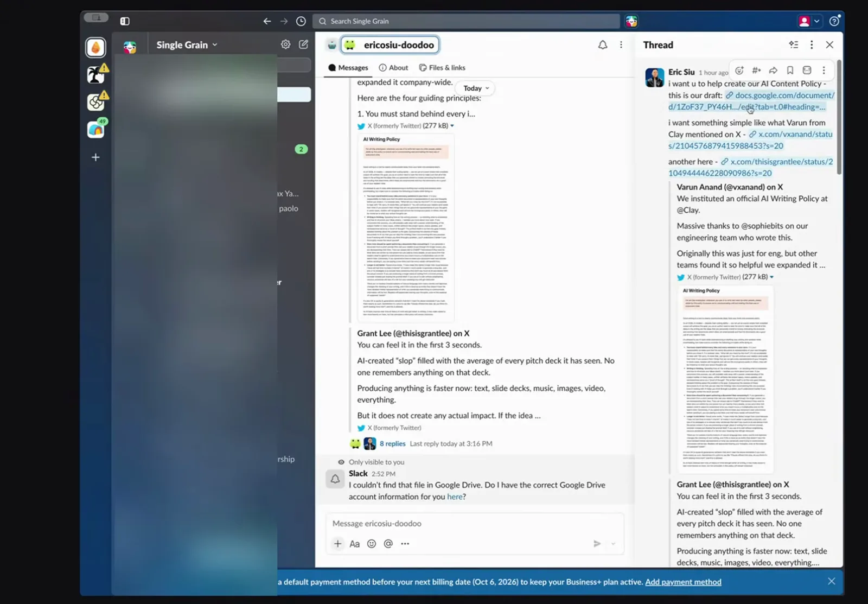Open more options kebab in conversation header
This screenshot has width=868, height=604.
[x=621, y=45]
